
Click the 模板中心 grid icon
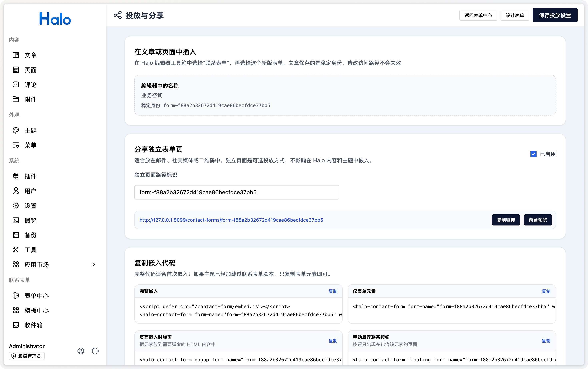coord(16,310)
